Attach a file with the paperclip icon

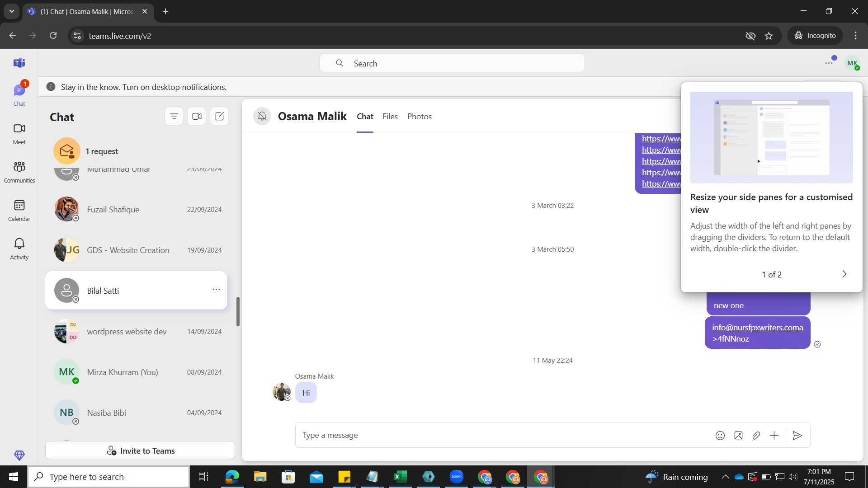pyautogui.click(x=756, y=435)
